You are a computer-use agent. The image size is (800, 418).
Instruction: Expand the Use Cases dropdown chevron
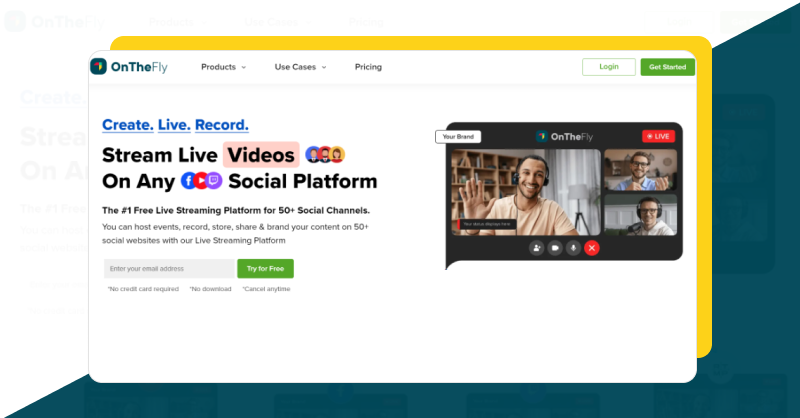click(324, 67)
